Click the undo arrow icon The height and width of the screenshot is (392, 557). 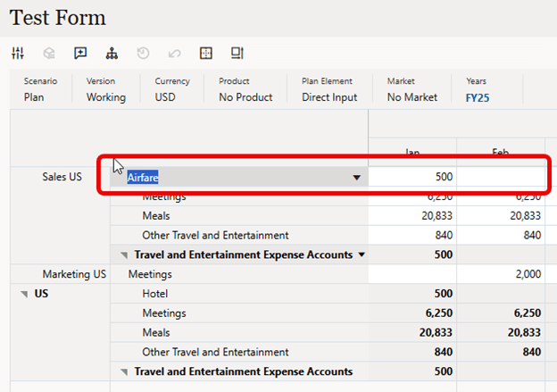pyautogui.click(x=174, y=53)
